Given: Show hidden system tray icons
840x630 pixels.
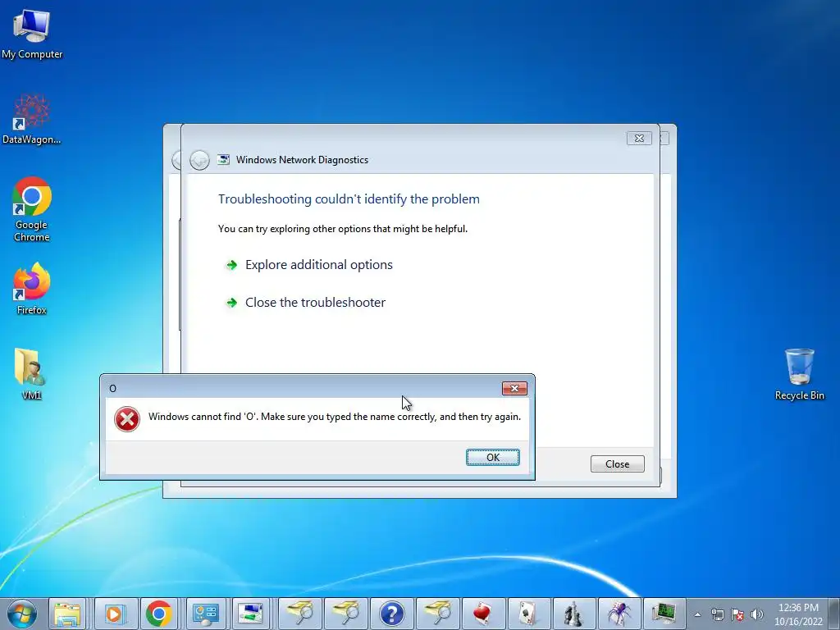Looking at the screenshot, I should coord(697,614).
